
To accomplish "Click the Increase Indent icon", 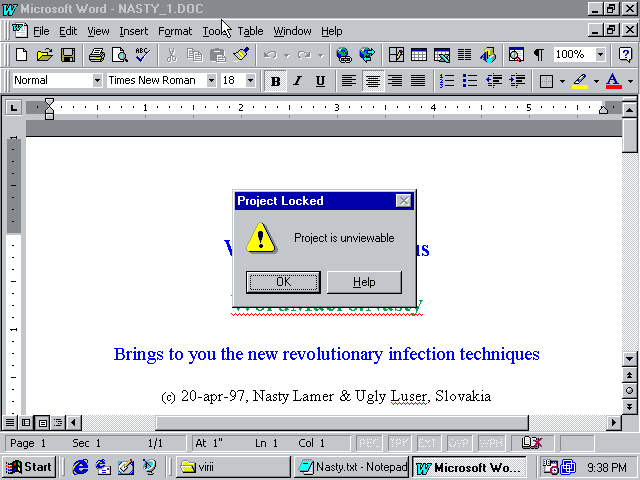I will click(x=517, y=81).
